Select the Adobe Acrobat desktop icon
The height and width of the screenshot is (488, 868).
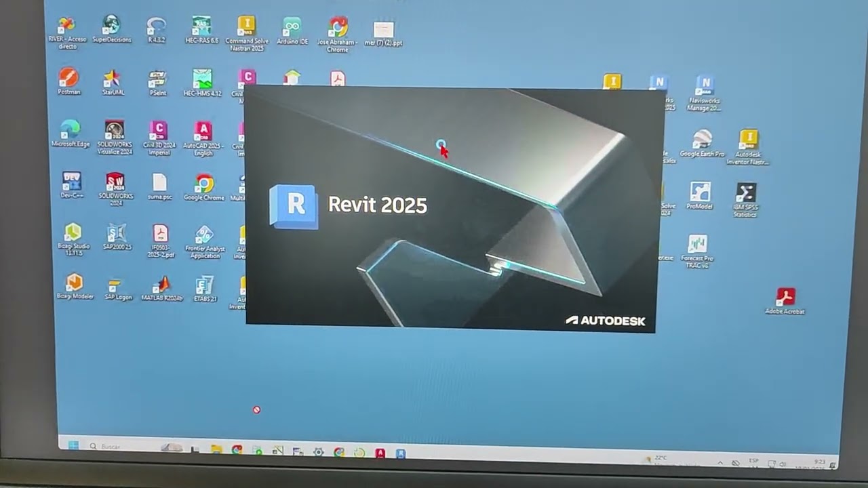click(x=785, y=301)
